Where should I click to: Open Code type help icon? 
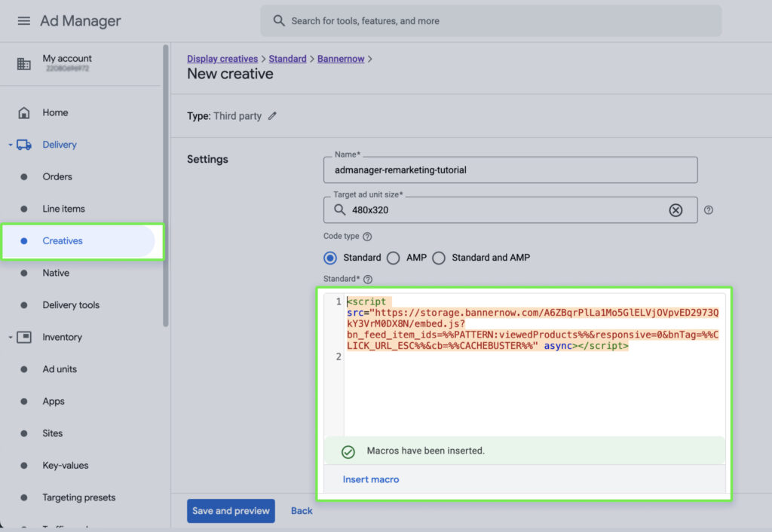click(x=367, y=237)
